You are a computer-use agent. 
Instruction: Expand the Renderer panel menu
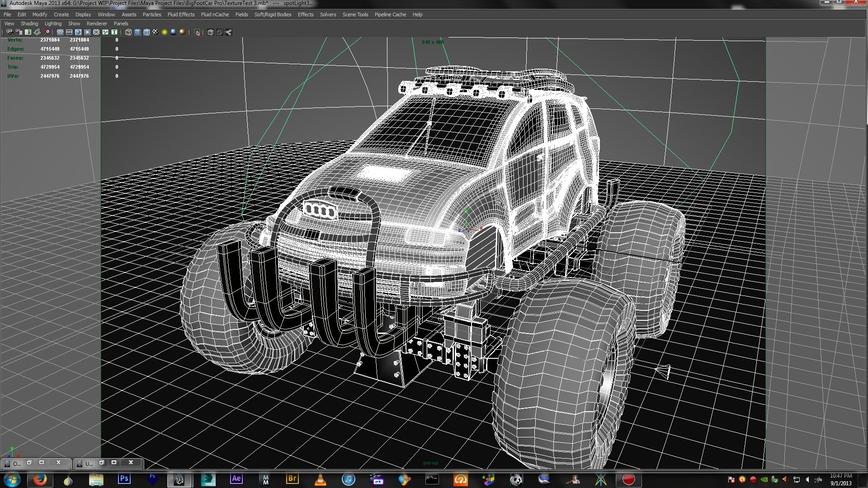(97, 23)
